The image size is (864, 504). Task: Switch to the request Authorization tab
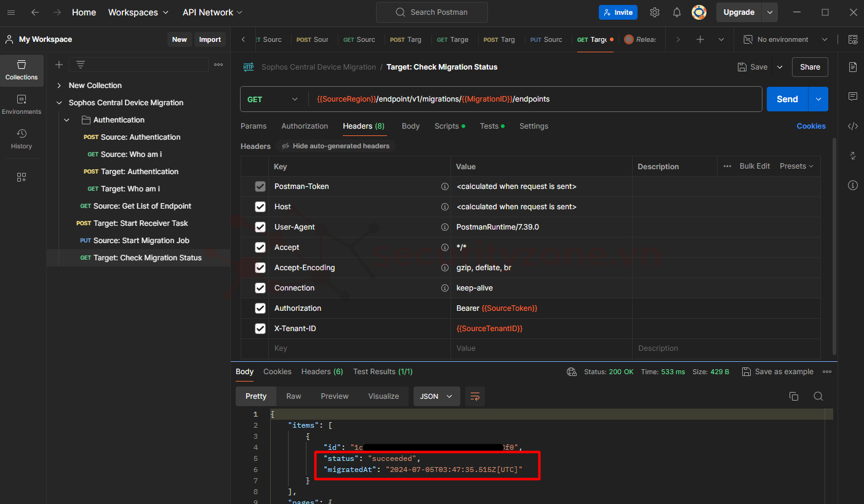[x=305, y=126]
